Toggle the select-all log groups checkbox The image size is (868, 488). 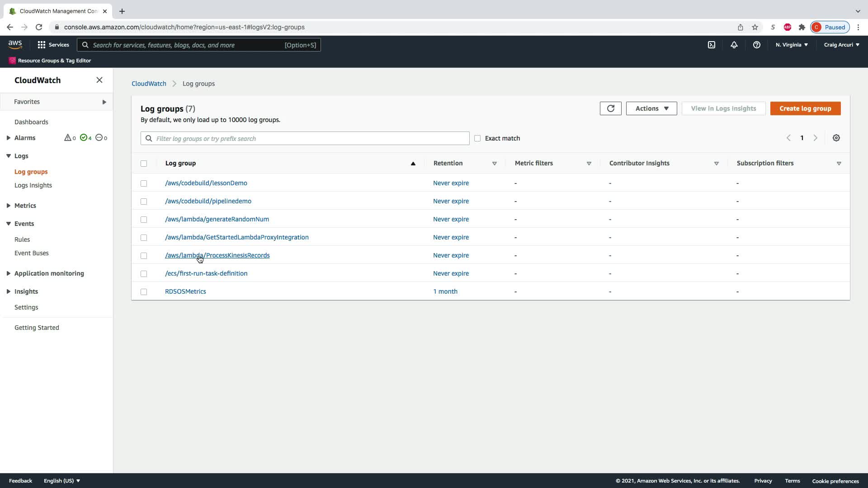pos(144,164)
